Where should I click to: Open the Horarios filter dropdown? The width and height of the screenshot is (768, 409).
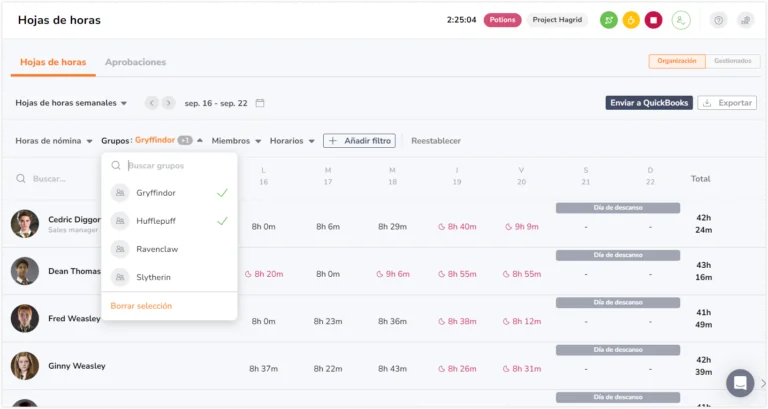(292, 141)
